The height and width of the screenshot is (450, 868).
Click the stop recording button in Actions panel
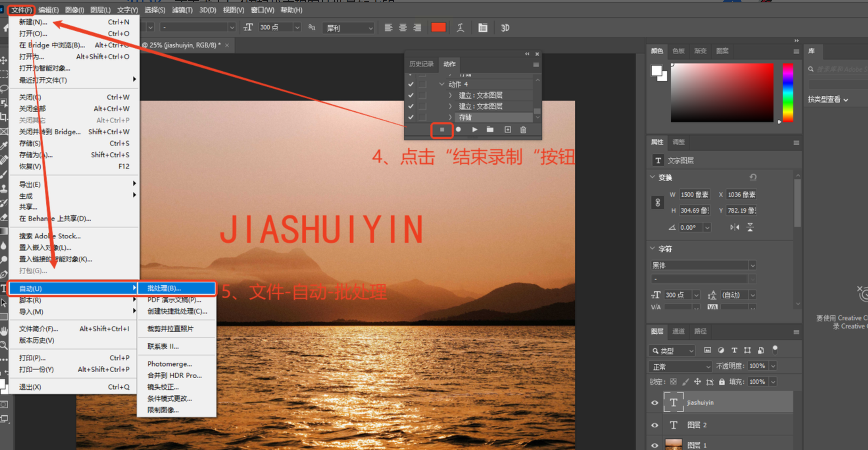(442, 130)
